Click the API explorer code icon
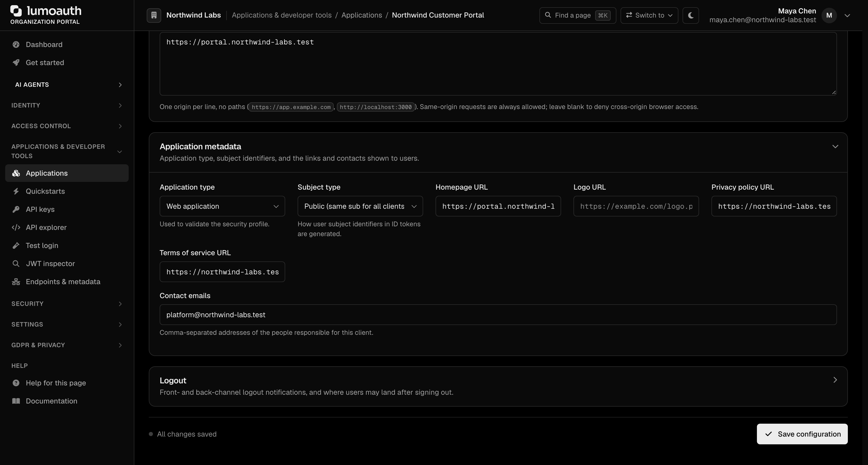The image size is (868, 465). (x=16, y=227)
